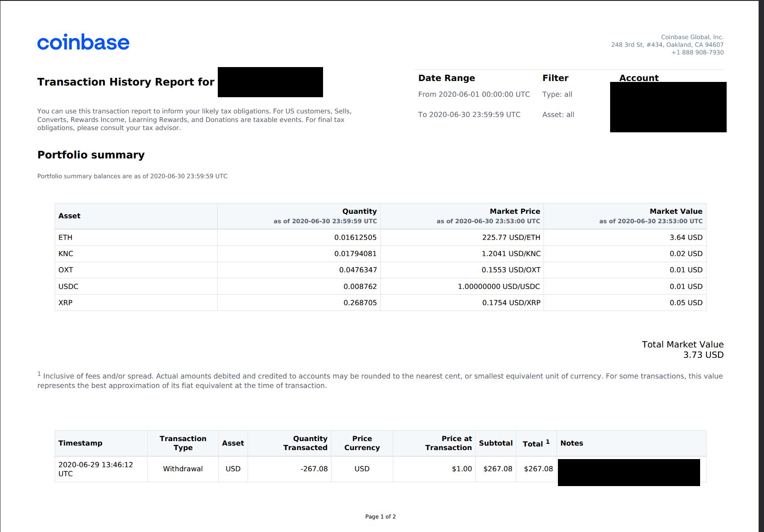Select XRP quantity 0.268705

coord(360,303)
